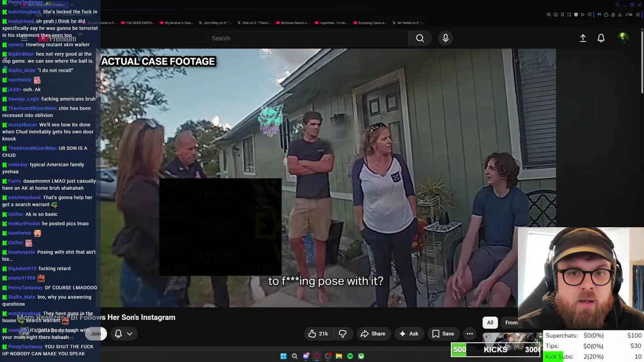Open the easy setup sliders icon
The width and height of the screenshot is (644, 362).
(637, 15)
